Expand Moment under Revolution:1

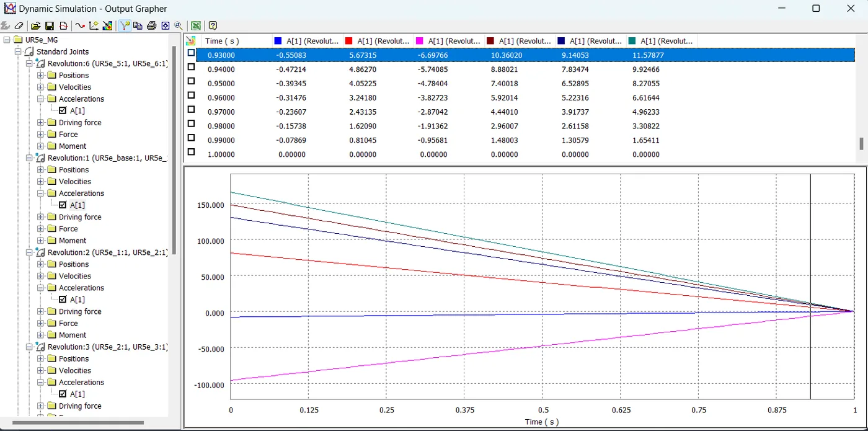pos(40,241)
